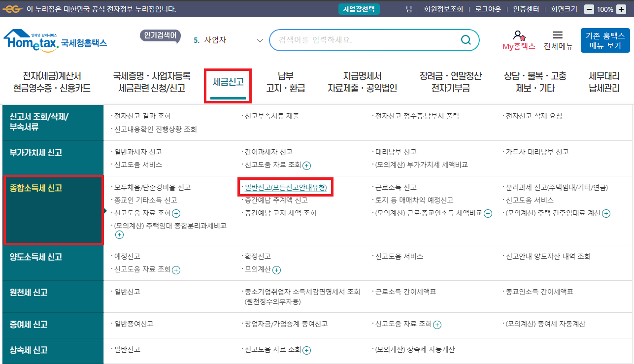Expand plus next to 주택 간주임대료 계산
The width and height of the screenshot is (634, 364).
pos(606,213)
